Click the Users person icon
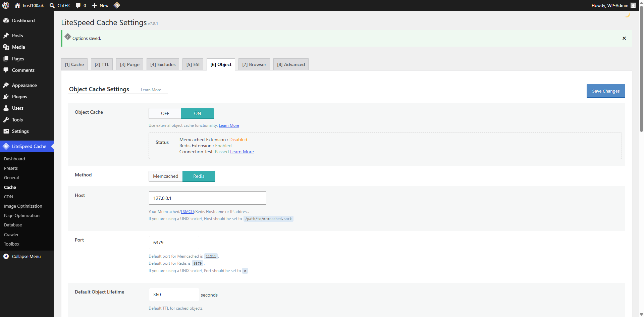 6,108
